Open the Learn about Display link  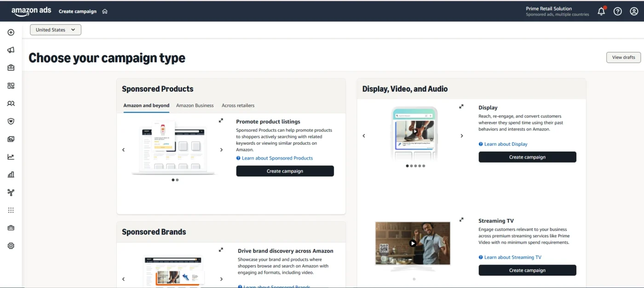tap(503, 144)
